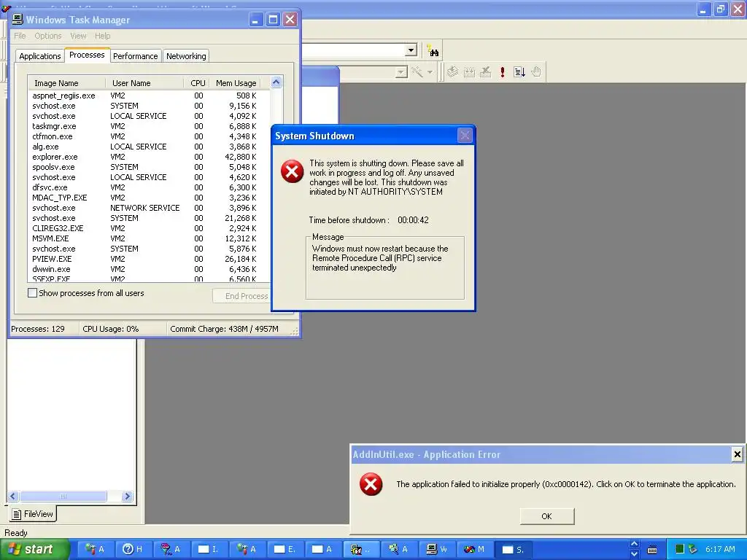Click the Go debug icon with down arrow
747x560 pixels.
click(x=519, y=72)
